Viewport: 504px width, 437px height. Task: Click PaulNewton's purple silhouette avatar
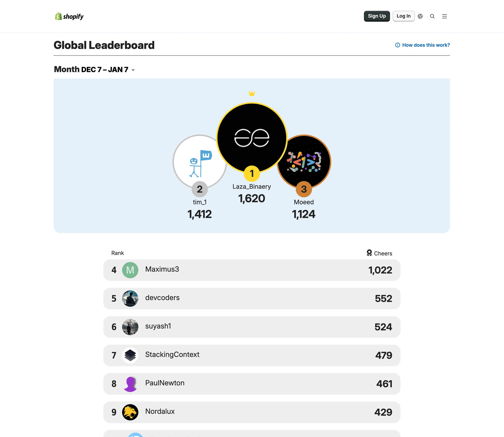[x=130, y=384]
